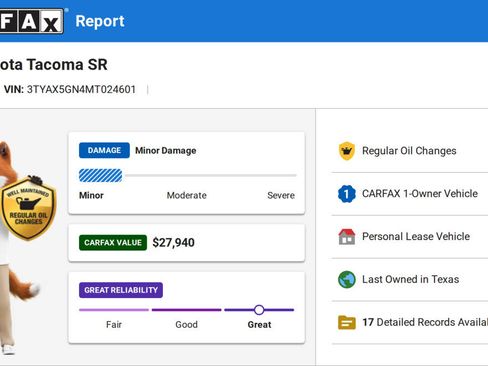Click the Personal Lease house icon
This screenshot has width=488, height=366.
tap(347, 237)
